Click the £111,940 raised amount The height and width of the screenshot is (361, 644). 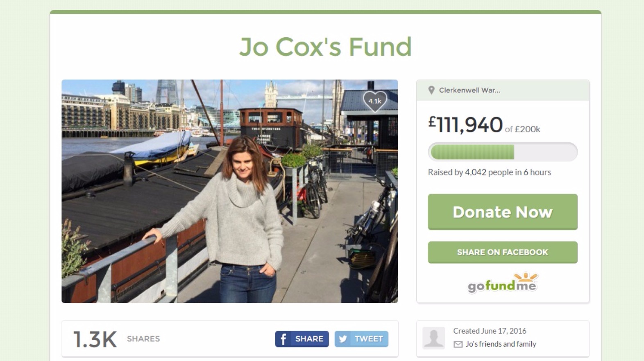[465, 124]
